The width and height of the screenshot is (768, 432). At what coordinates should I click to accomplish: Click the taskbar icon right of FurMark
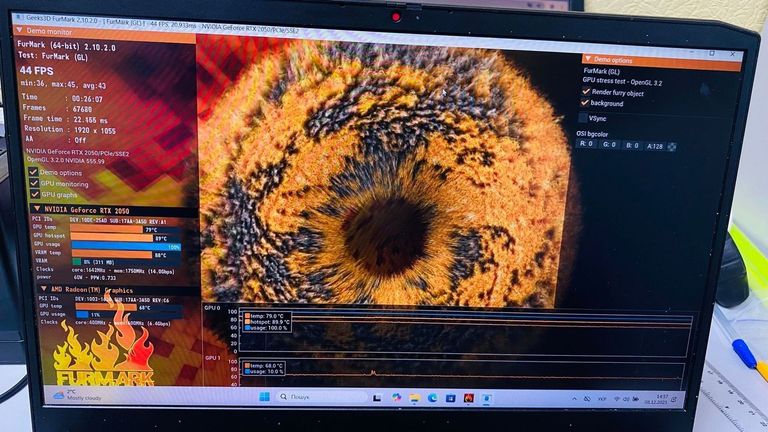pyautogui.click(x=485, y=398)
